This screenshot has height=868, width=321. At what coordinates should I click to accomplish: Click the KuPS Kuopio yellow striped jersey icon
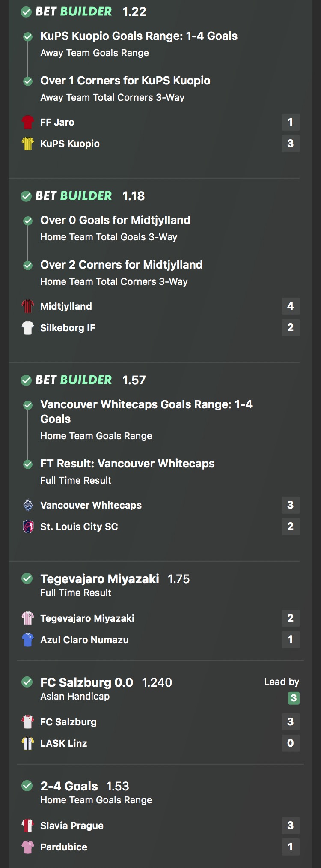click(28, 144)
